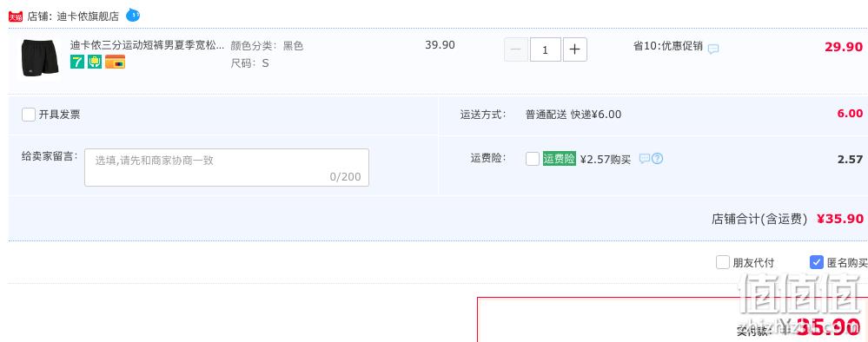Click the quantity input field
The image size is (868, 342).
(x=546, y=49)
